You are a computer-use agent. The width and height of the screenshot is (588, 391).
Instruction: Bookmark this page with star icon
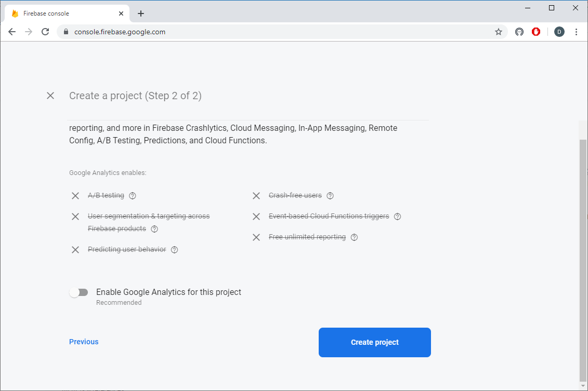click(499, 32)
